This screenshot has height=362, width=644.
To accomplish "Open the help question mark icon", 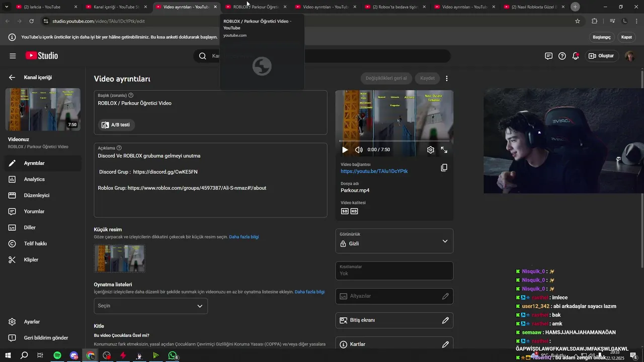I will 562,56.
